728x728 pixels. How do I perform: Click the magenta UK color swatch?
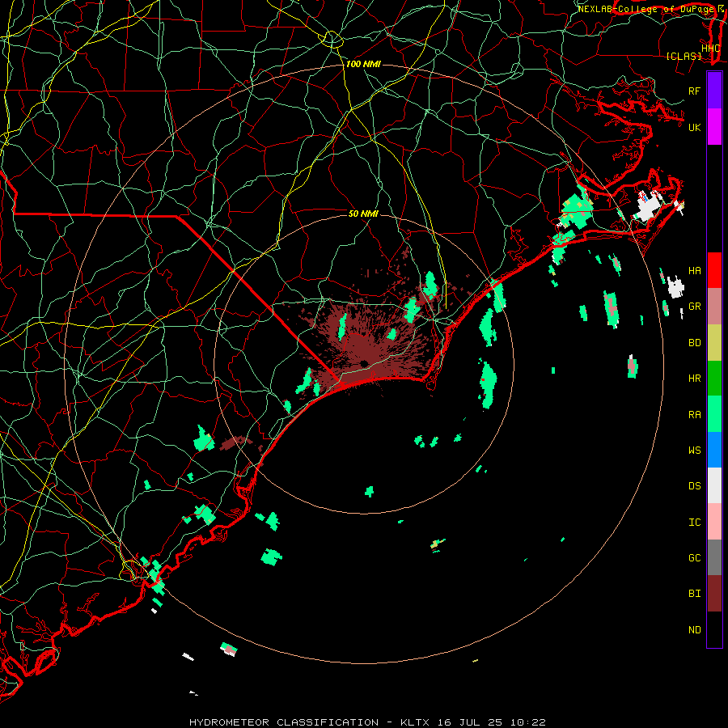click(714, 127)
